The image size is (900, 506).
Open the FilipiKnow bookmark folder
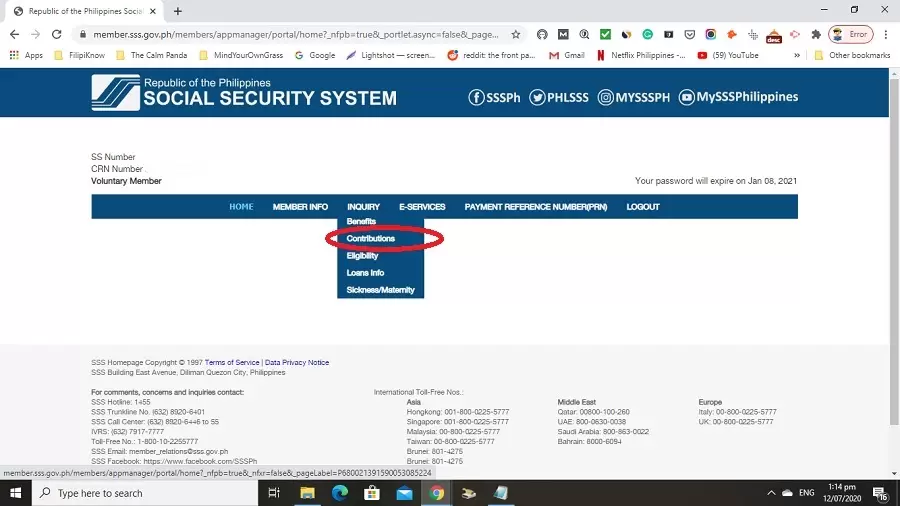pos(79,55)
